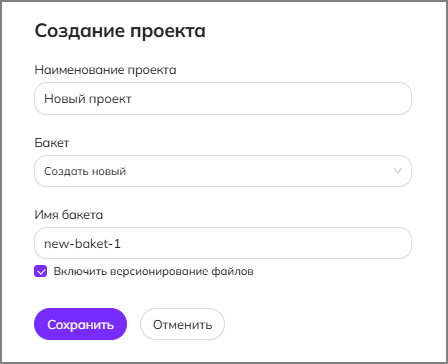This screenshot has height=364, width=448.
Task: Click the 'Новый проект' text in name field
Action: tap(88, 99)
